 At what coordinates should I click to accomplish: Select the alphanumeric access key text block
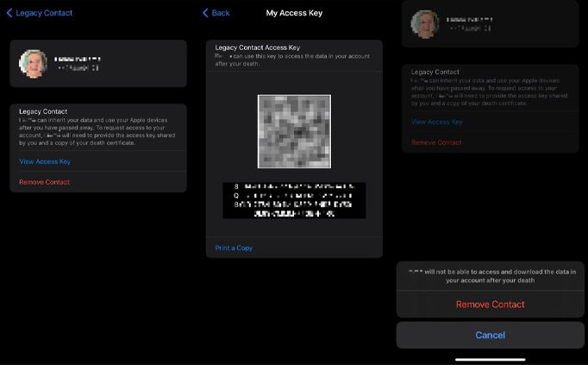[294, 200]
